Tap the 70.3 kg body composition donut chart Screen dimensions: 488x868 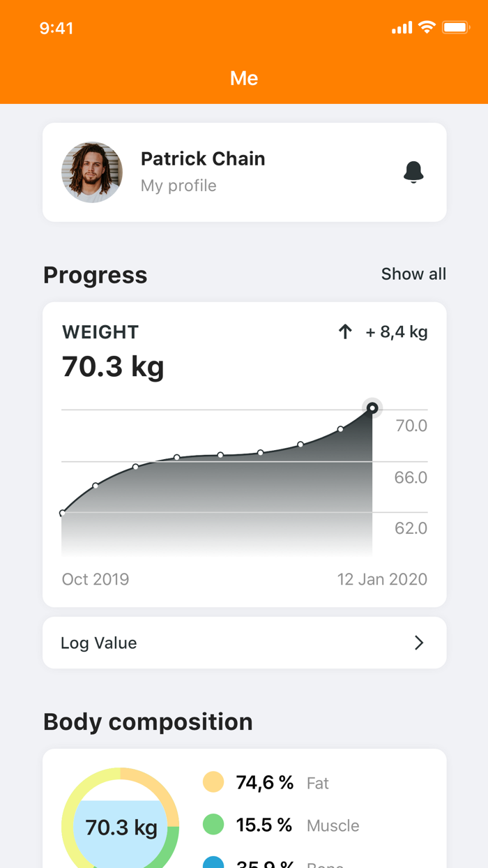(120, 825)
